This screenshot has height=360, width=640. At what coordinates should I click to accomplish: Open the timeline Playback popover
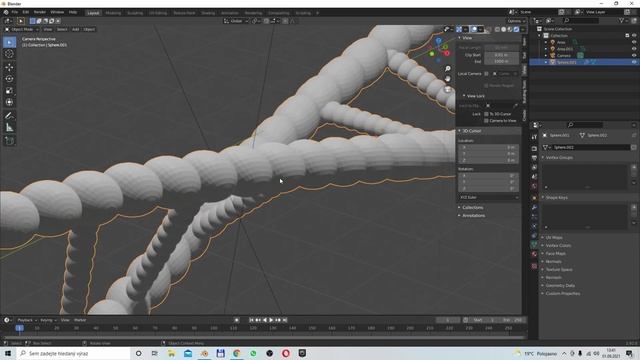click(x=27, y=320)
